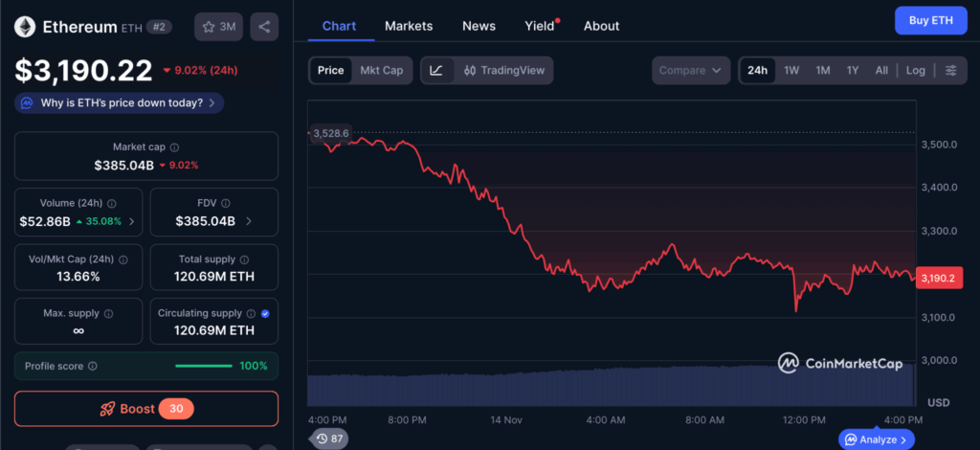Image resolution: width=980 pixels, height=450 pixels.
Task: Click the share icon beside Ethereum title
Action: point(264,27)
